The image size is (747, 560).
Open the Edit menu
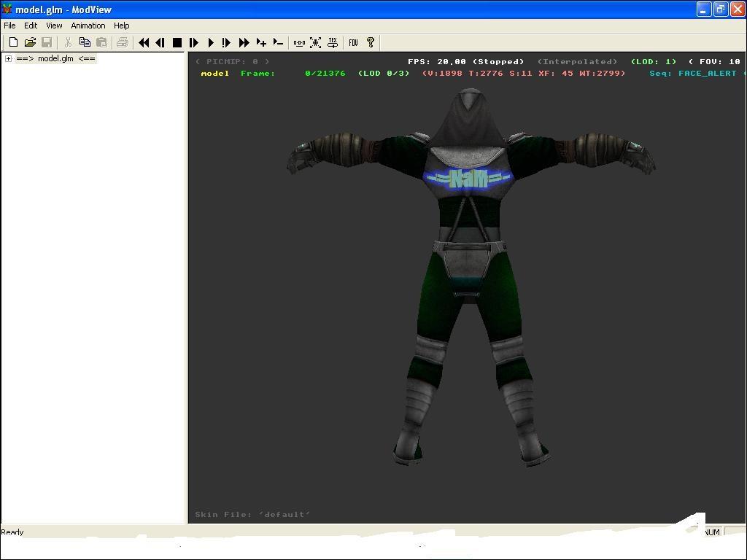coord(31,26)
